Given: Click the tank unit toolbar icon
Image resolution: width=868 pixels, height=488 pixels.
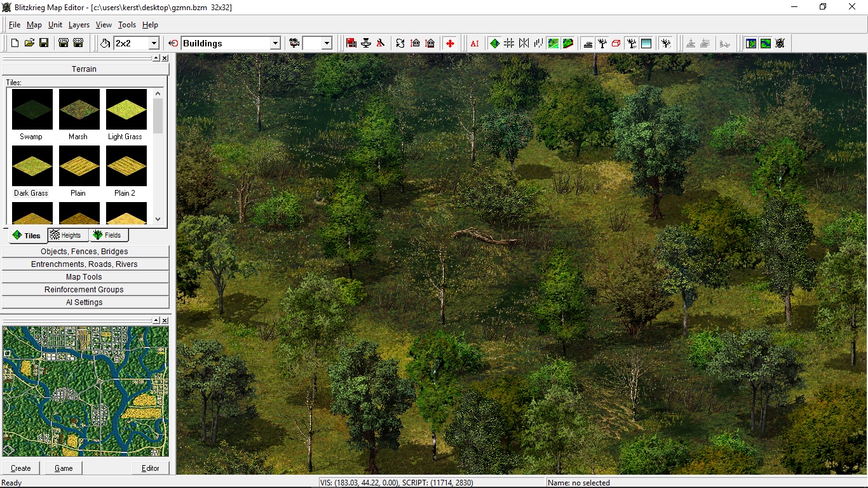Looking at the screenshot, I should tap(588, 43).
